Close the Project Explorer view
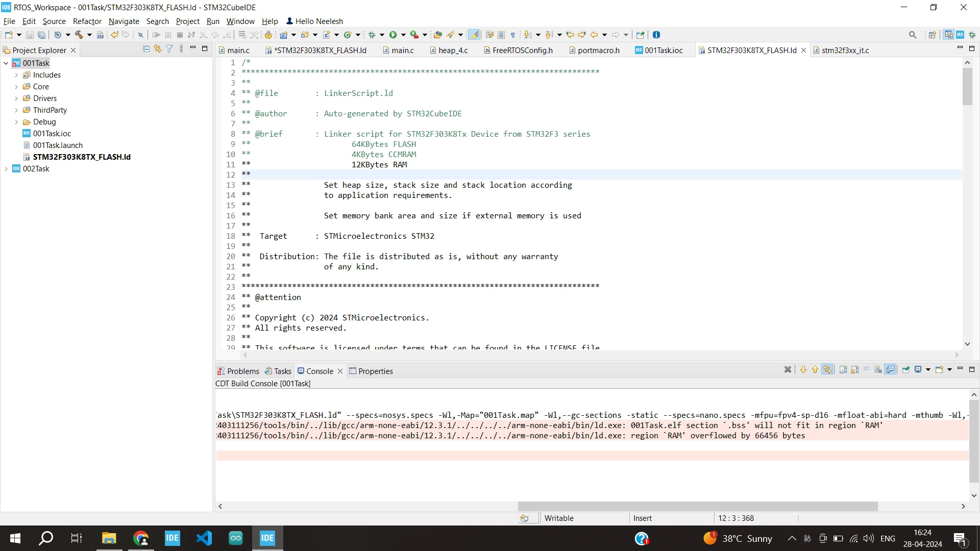Viewport: 980px width, 551px height. 73,50
